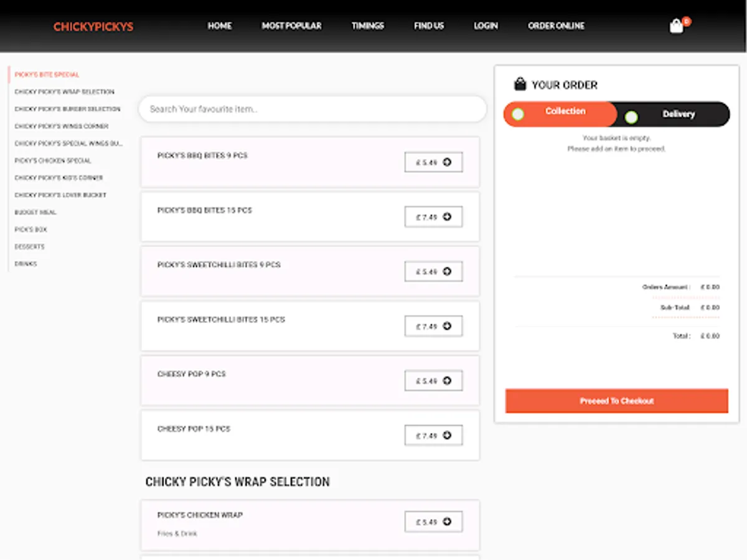This screenshot has height=560, width=747.
Task: Click Proceed To Checkout
Action: (x=616, y=401)
